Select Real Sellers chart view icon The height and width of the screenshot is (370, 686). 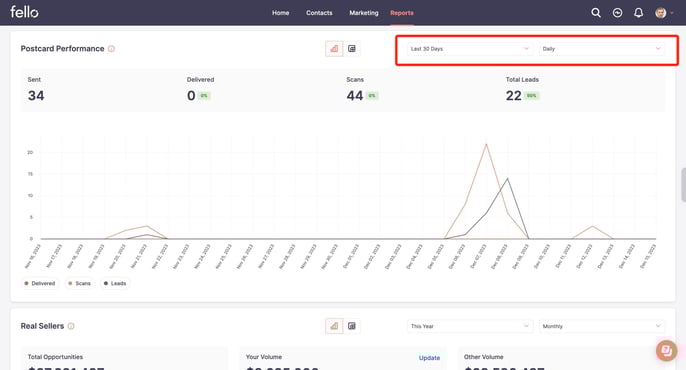coord(334,326)
